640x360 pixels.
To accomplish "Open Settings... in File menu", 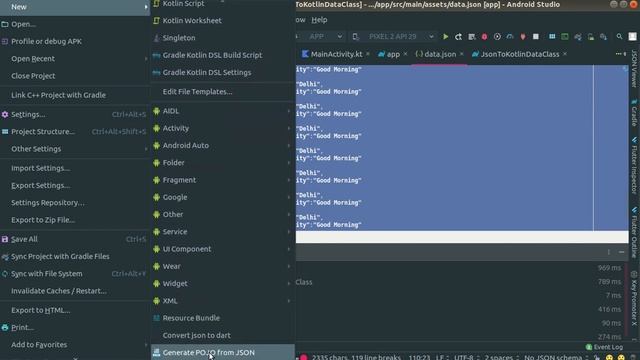I will tap(75, 115).
